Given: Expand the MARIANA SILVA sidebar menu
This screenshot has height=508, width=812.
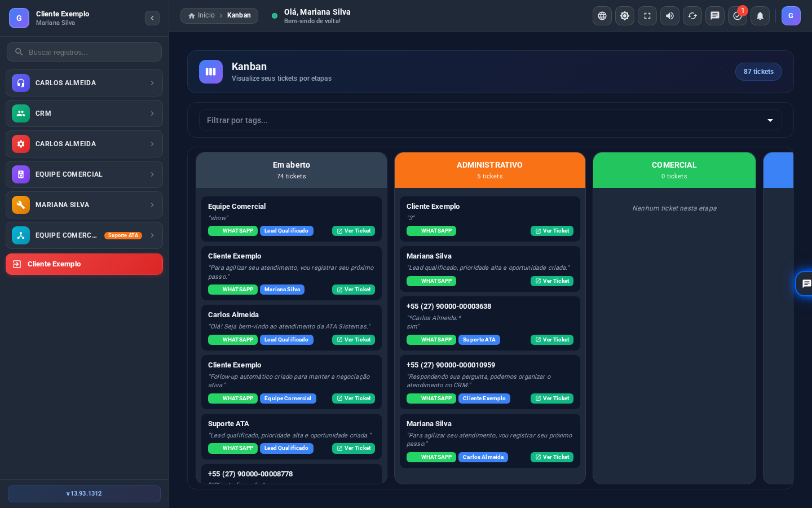Looking at the screenshot, I should [85, 205].
